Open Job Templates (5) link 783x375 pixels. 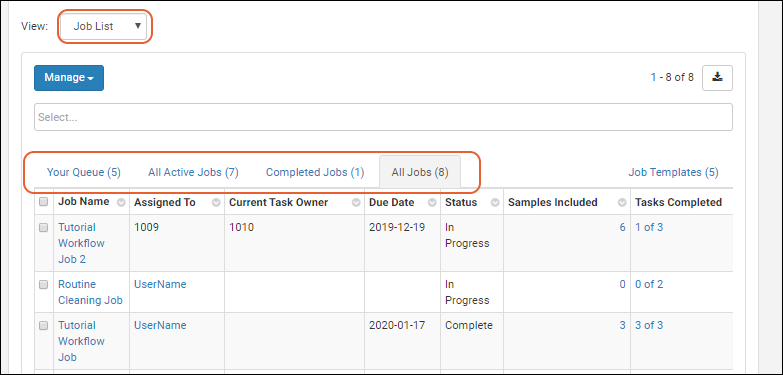click(x=673, y=172)
